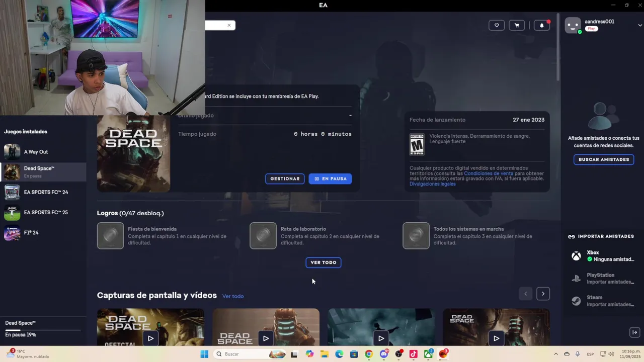
Task: Click the EA app taskbar icon
Action: [x=443, y=354]
